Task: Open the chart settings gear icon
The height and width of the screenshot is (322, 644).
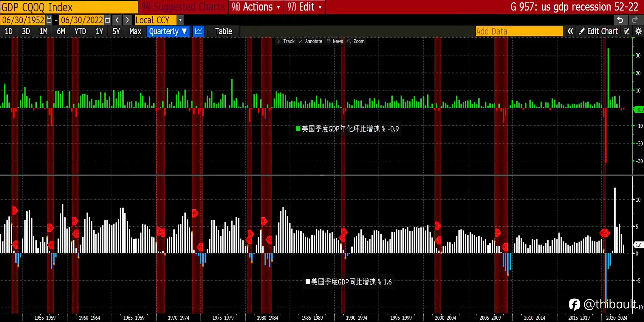Action: [x=638, y=31]
